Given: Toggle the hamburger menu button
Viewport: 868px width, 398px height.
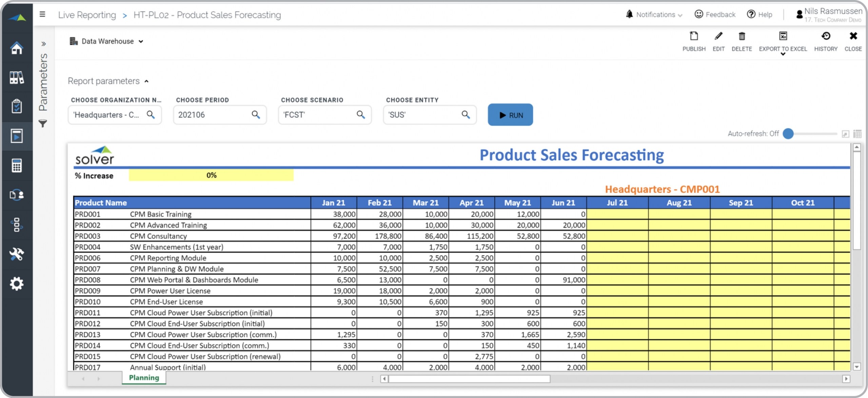Looking at the screenshot, I should click(42, 14).
